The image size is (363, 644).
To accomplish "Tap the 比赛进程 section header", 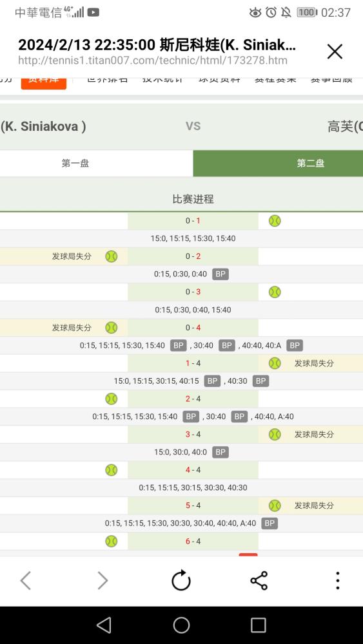I will (x=193, y=199).
